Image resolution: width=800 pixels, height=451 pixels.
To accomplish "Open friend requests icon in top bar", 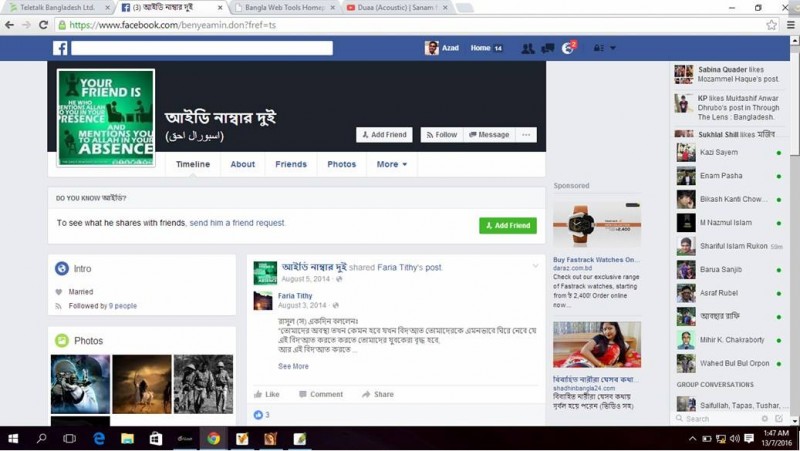I will pyautogui.click(x=527, y=48).
